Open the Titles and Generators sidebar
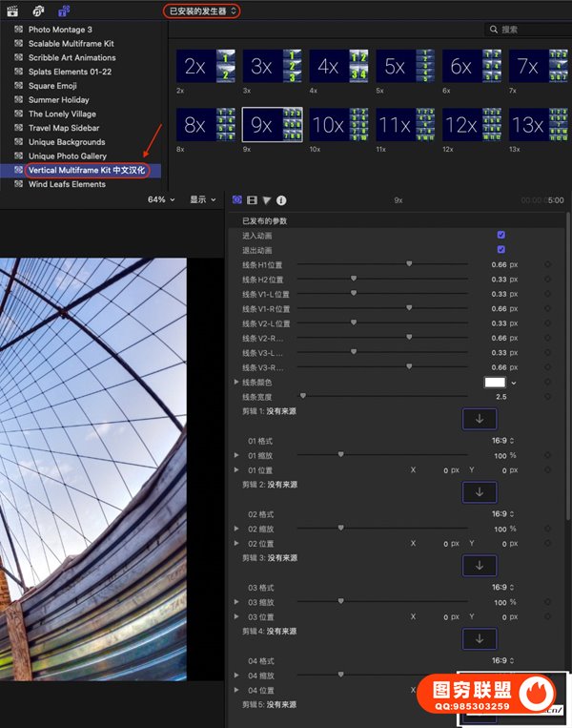This screenshot has width=572, height=728. 64,10
